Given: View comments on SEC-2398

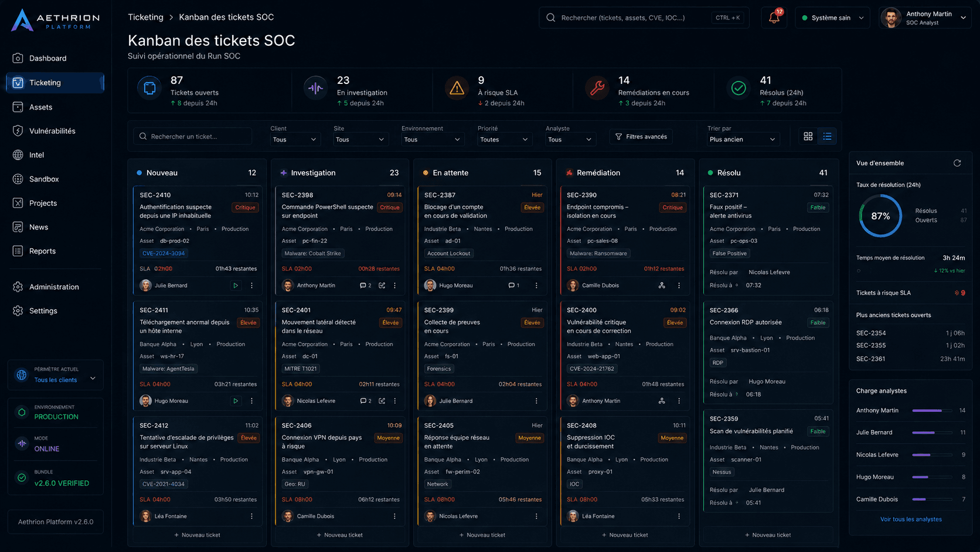Looking at the screenshot, I should (x=365, y=286).
